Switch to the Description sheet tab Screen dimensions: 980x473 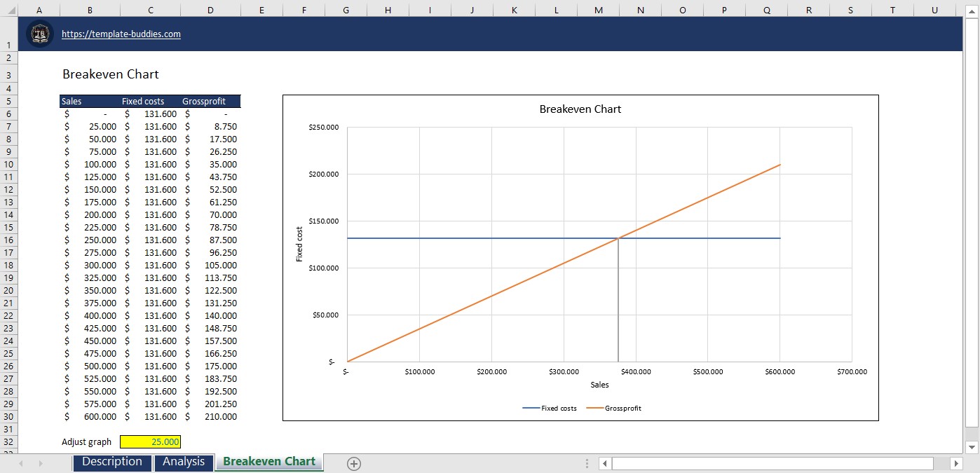tap(112, 462)
